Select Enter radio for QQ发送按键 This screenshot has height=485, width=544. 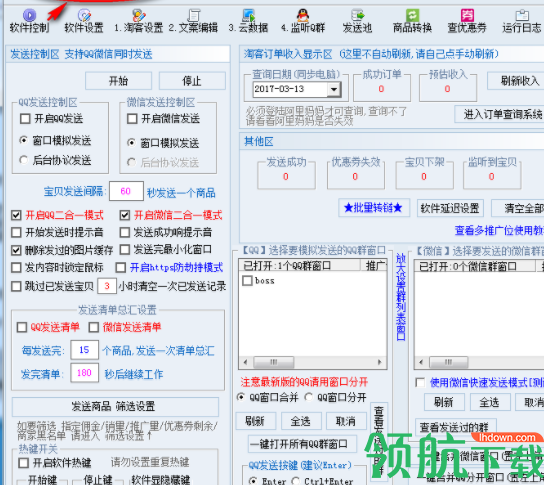253,480
